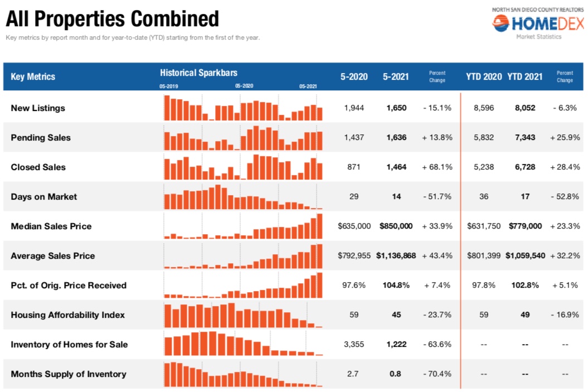The image size is (588, 392).
Task: Click the Market Statistics text under logo
Action: tap(538, 37)
